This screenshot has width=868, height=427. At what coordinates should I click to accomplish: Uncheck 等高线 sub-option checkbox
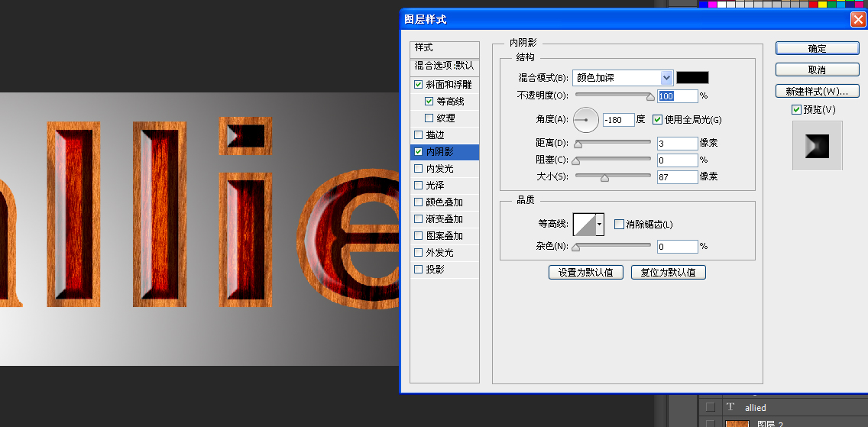point(429,102)
